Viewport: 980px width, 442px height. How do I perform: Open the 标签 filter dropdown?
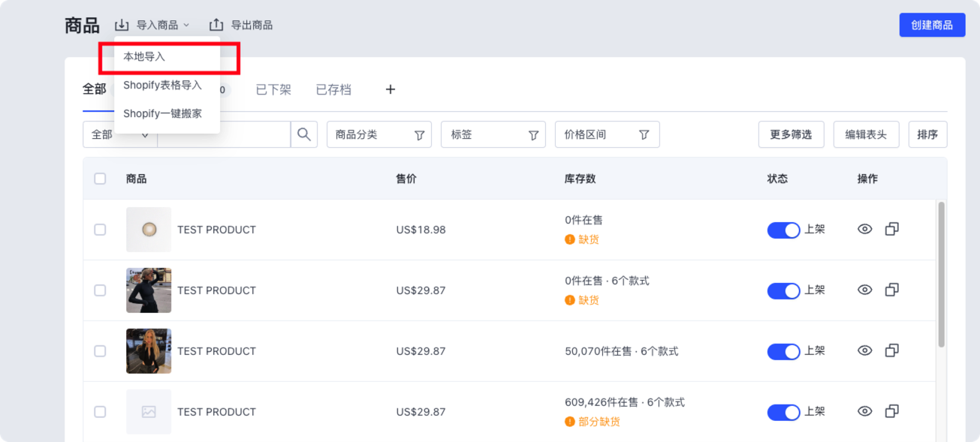coord(493,134)
